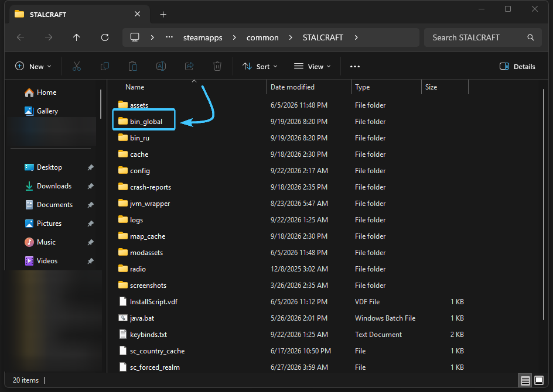Unpin Pictures from quick access
The height and width of the screenshot is (392, 553).
(x=91, y=223)
